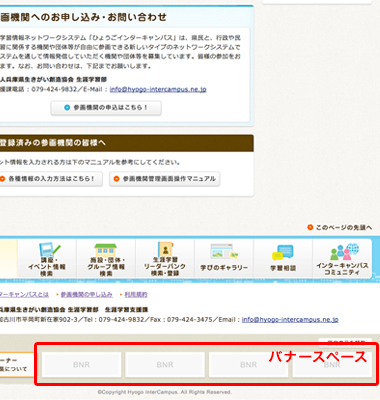Screen dimensions: 380x400
Task: Click footer email link after Fax number
Action: tap(290, 319)
